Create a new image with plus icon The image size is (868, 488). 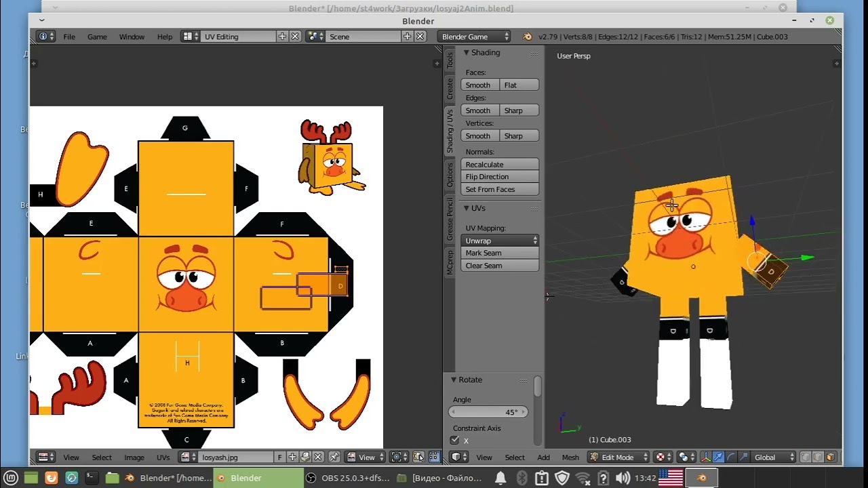pyautogui.click(x=292, y=457)
